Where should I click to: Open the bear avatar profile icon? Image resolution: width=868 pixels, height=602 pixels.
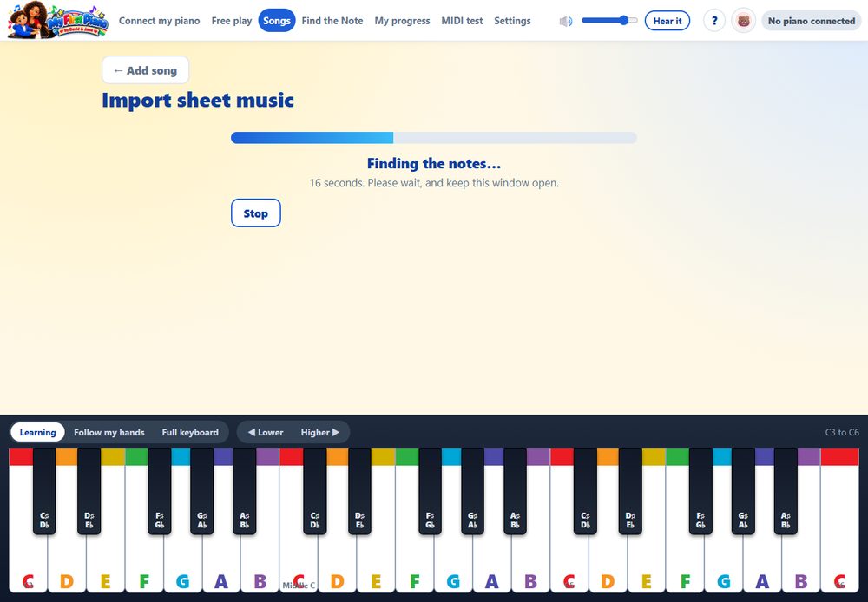point(744,21)
